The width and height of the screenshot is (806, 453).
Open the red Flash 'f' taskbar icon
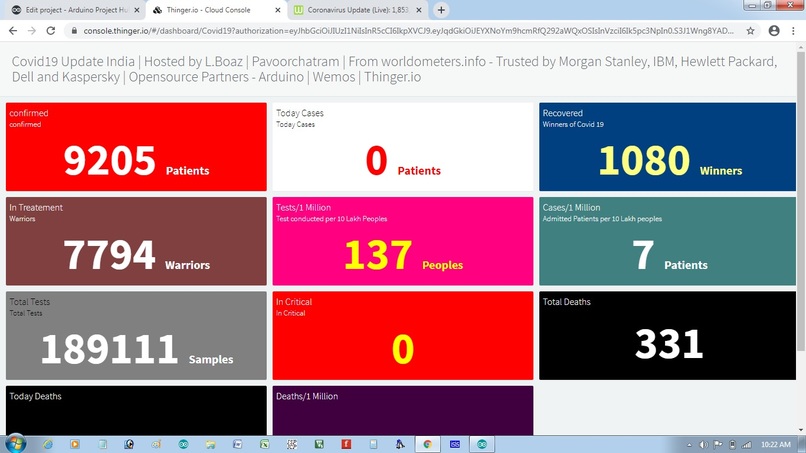pos(346,444)
